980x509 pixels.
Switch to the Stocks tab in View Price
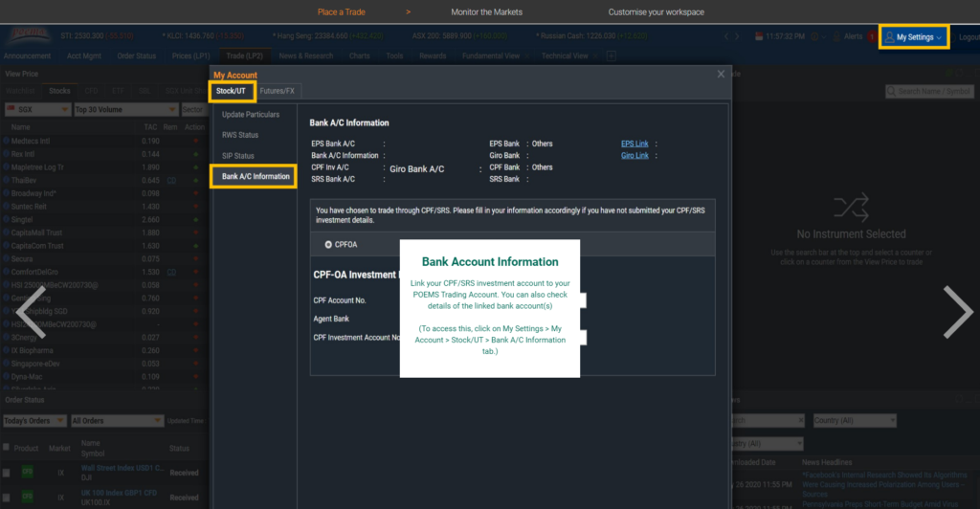pos(60,91)
